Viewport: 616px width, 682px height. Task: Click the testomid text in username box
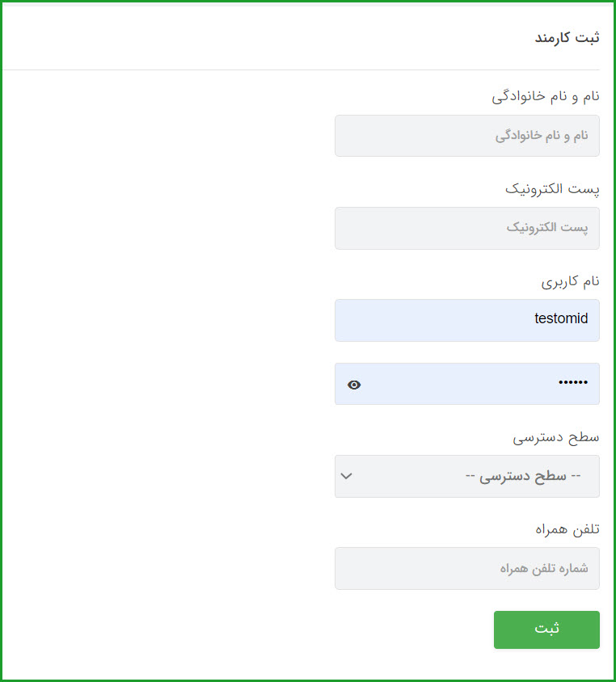click(x=561, y=318)
